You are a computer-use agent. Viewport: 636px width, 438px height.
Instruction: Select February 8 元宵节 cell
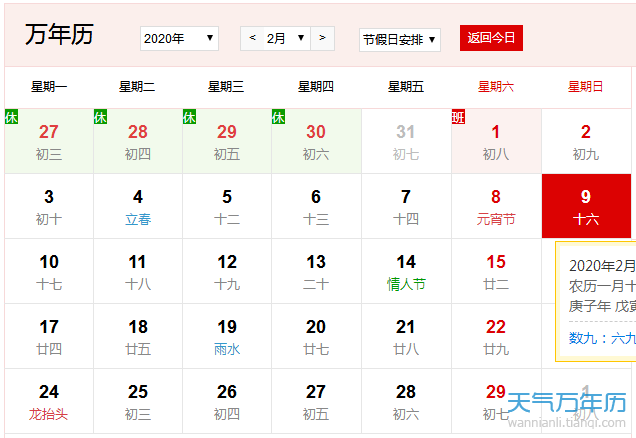(496, 206)
